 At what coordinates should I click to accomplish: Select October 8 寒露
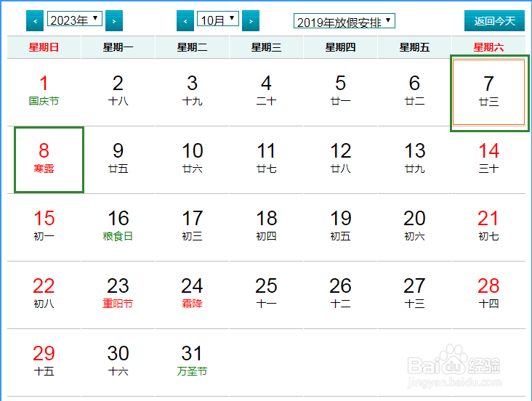point(49,160)
